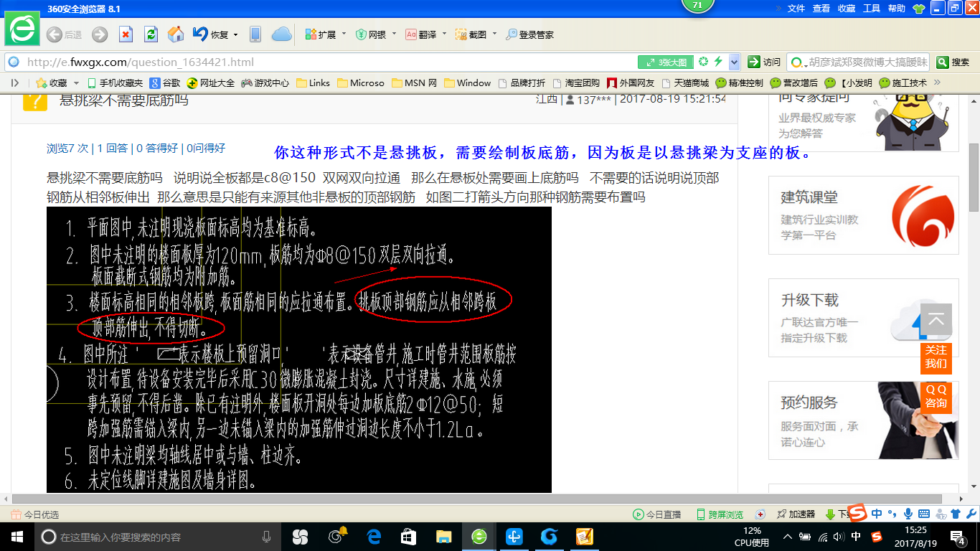Viewport: 980px width, 551px height.
Task: Click the Windows taskbar search box
Action: pyautogui.click(x=158, y=537)
